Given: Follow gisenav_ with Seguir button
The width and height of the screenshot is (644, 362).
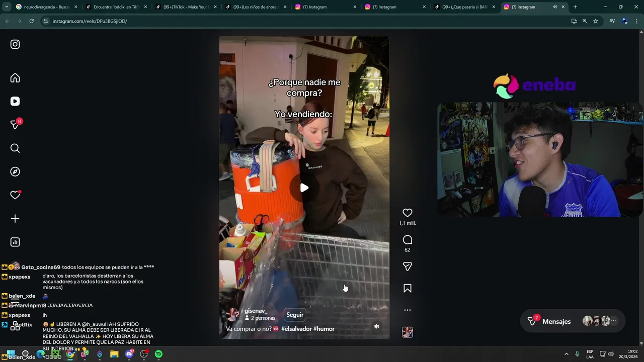Looking at the screenshot, I should tap(295, 315).
